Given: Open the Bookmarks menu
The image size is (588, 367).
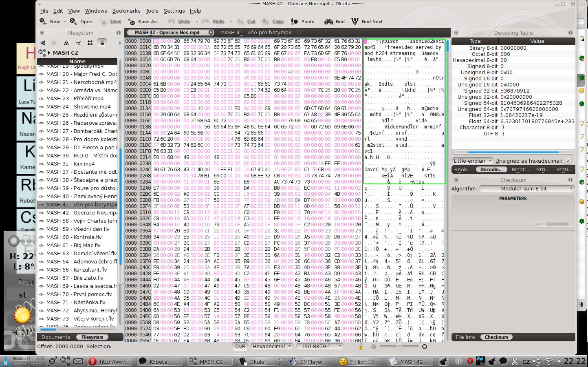Looking at the screenshot, I should pyautogui.click(x=126, y=11).
